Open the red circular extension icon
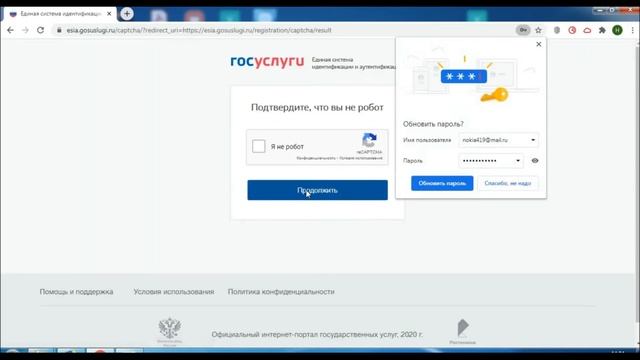Screen dimensions: 640x360 (x=572, y=30)
